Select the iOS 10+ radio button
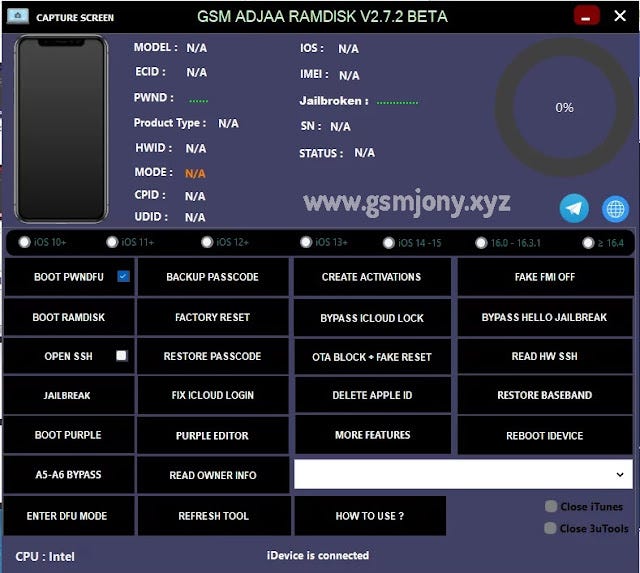640x573 pixels. pos(24,242)
